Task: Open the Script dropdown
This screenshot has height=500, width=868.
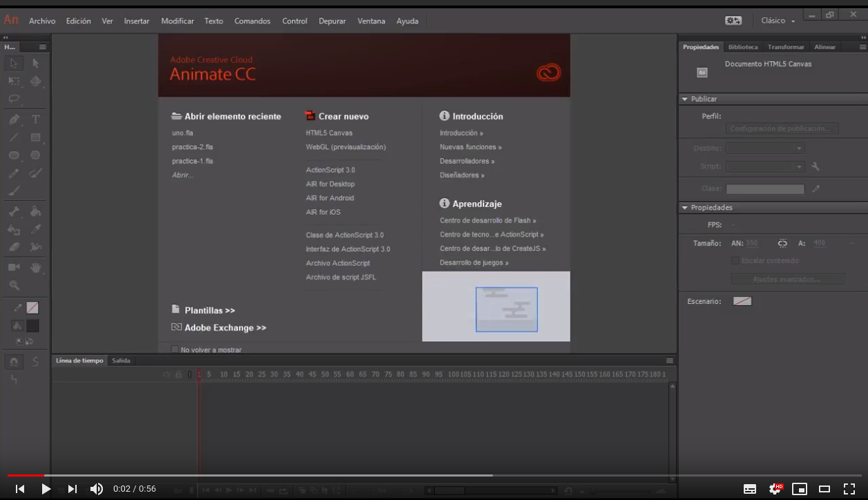Action: 765,166
